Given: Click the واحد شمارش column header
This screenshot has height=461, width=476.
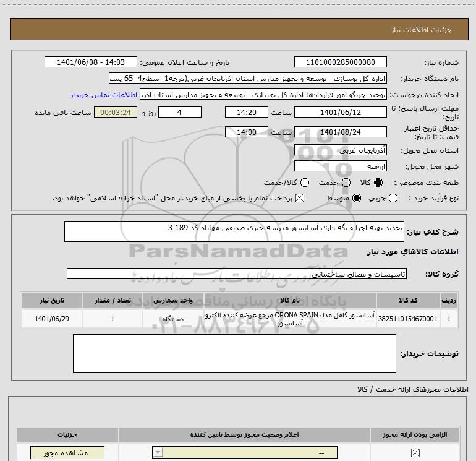Looking at the screenshot, I should coord(172,300).
